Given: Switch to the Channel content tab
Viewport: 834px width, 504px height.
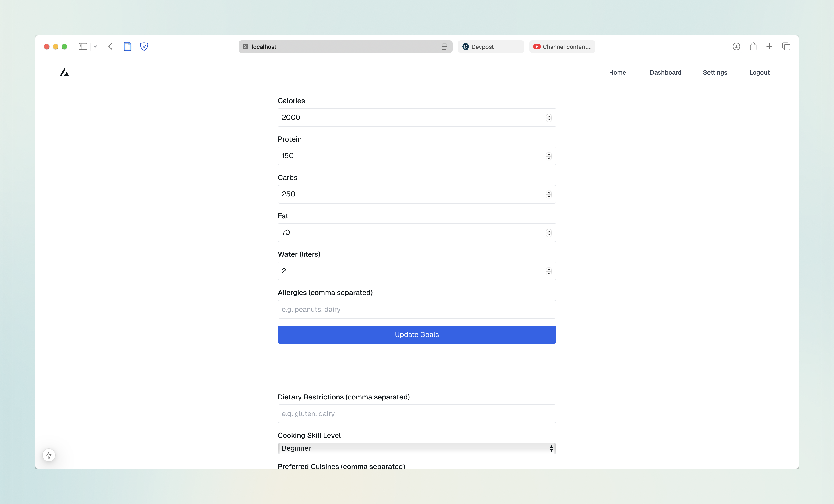Looking at the screenshot, I should 562,47.
